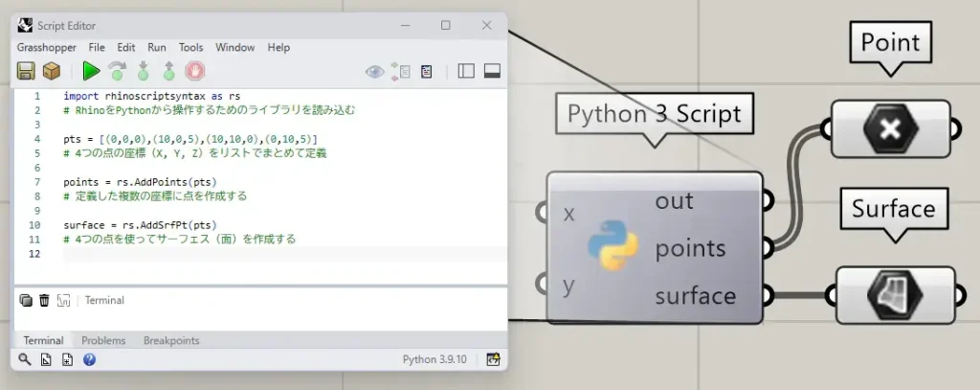Open the Tools menu
The width and height of the screenshot is (980, 390).
pyautogui.click(x=190, y=47)
